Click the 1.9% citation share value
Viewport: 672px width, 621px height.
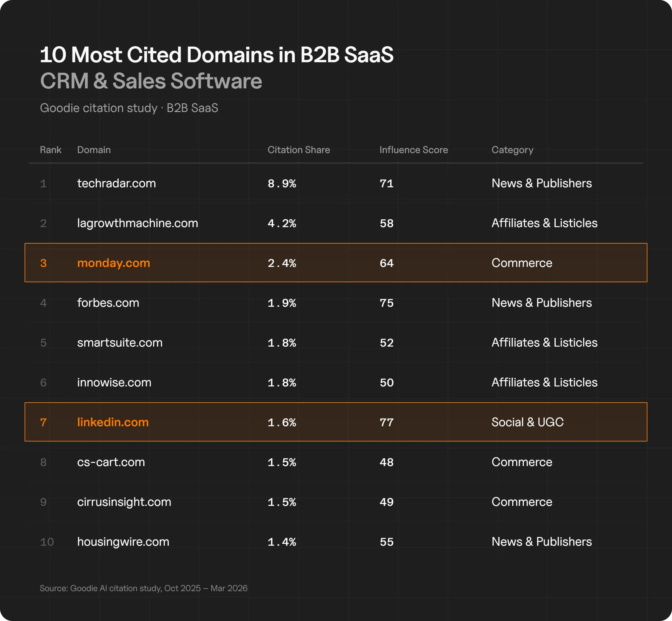pos(282,303)
